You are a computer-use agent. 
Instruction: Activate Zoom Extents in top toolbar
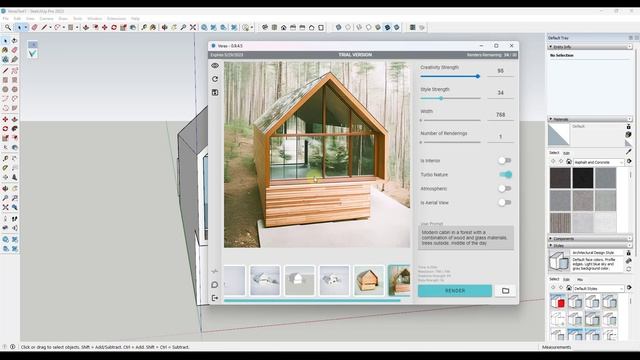click(193, 27)
